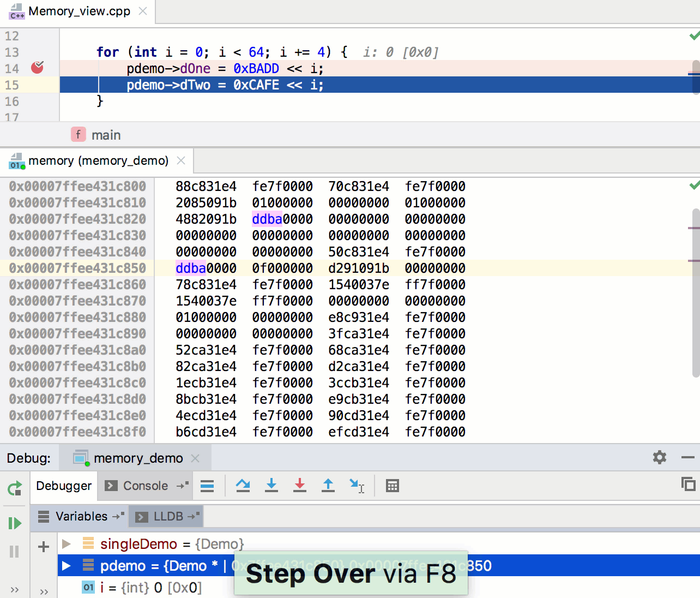Click the Run to Cursor icon

coord(357,486)
